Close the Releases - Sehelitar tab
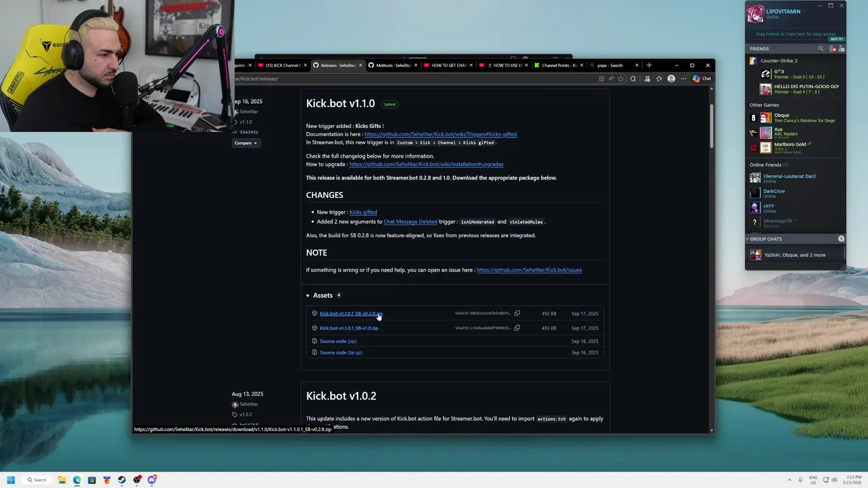The height and width of the screenshot is (488, 868). 361,65
